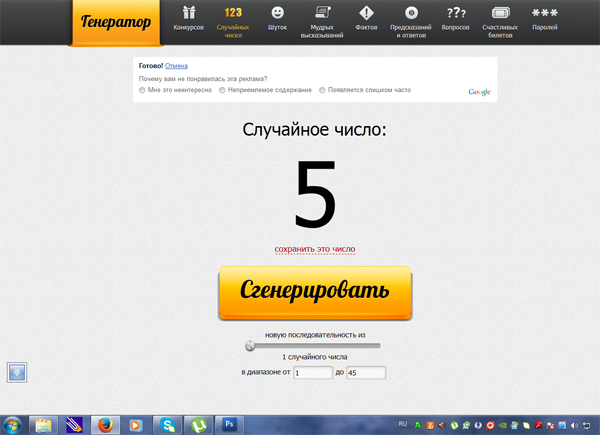Click the Action Center flag tray icon
The image size is (600, 435).
(550, 425)
